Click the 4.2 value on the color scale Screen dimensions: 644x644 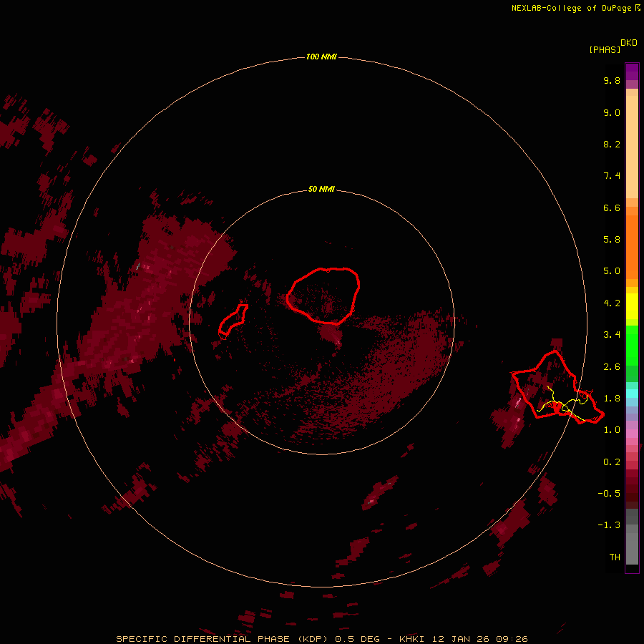(x=612, y=303)
